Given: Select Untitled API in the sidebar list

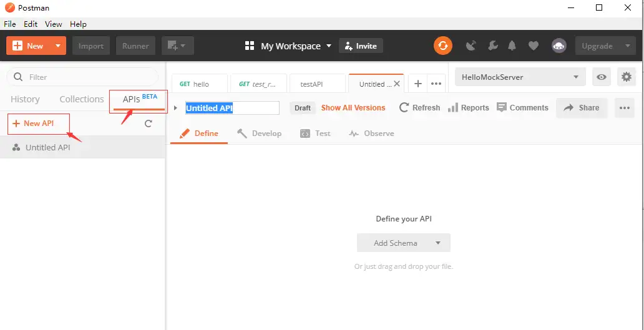Looking at the screenshot, I should (x=48, y=148).
